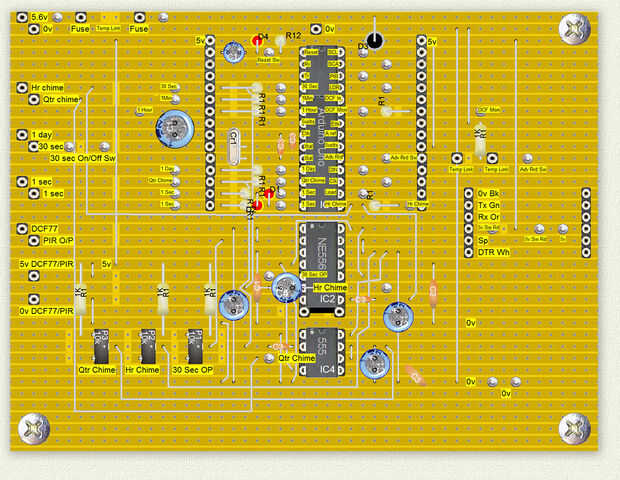Click the Reset Sw label
Viewport: 620px width, 480px height.
(x=268, y=60)
